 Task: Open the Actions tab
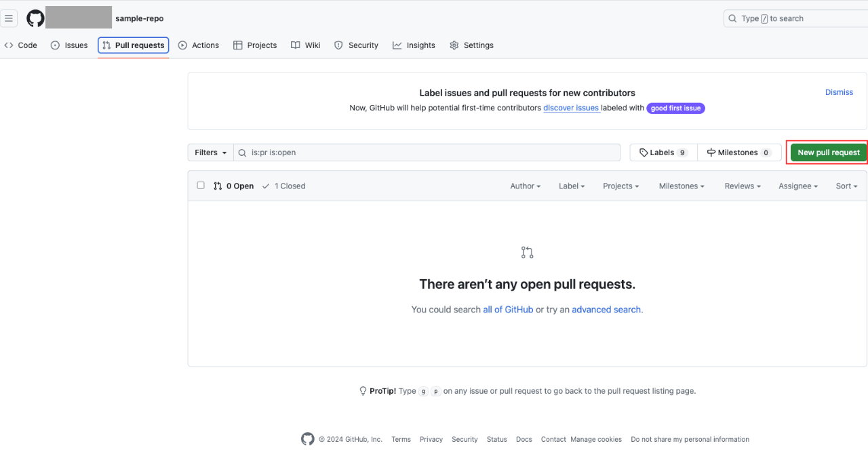click(x=199, y=45)
